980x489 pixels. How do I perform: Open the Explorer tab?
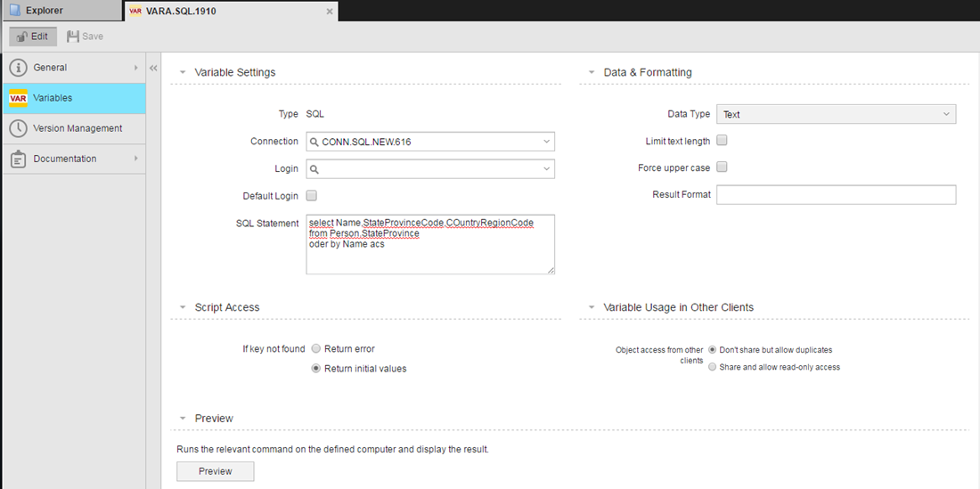pos(61,11)
